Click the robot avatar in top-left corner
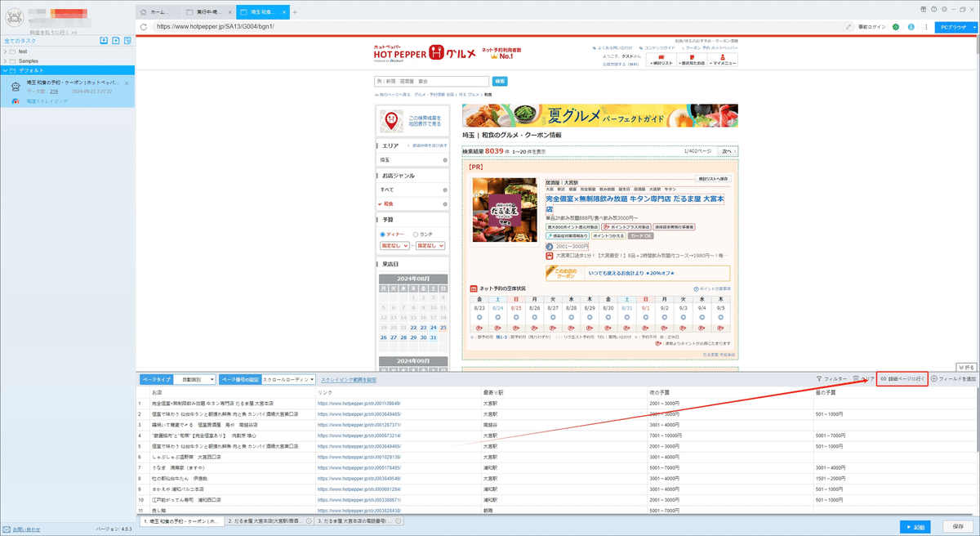980x536 pixels. (14, 16)
